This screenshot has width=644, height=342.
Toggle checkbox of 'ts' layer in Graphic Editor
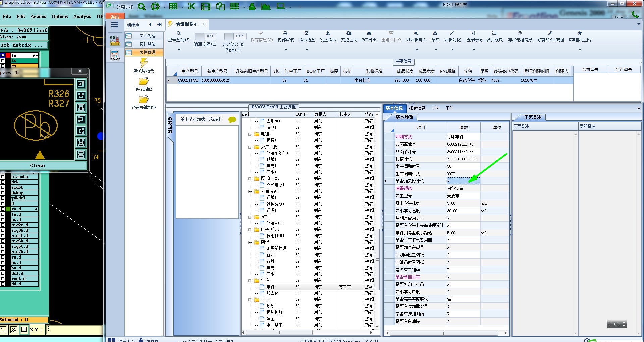click(3, 61)
